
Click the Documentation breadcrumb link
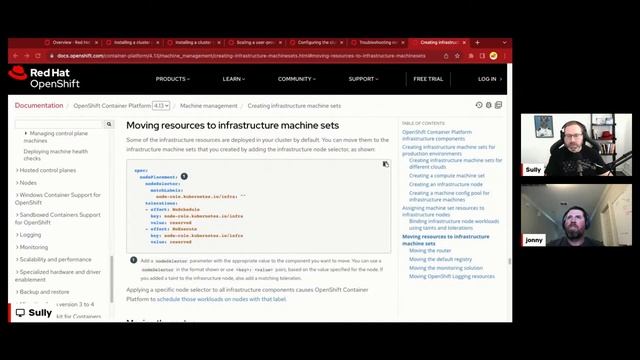coord(39,105)
